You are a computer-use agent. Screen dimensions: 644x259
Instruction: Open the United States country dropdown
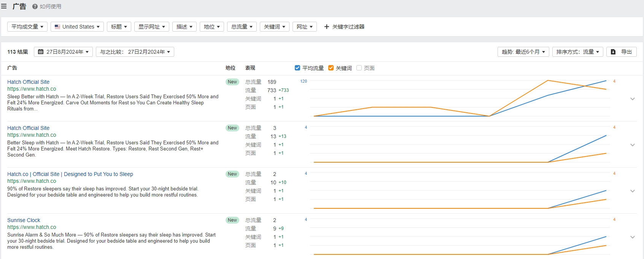pos(77,27)
